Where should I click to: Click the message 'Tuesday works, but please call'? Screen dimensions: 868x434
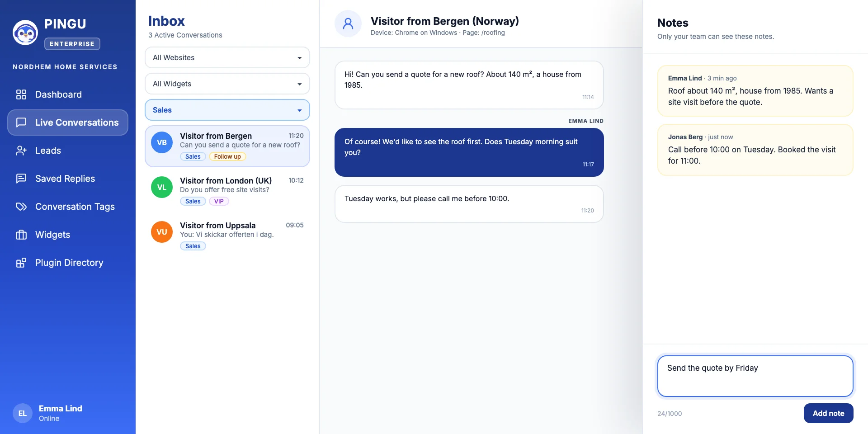[x=469, y=204]
